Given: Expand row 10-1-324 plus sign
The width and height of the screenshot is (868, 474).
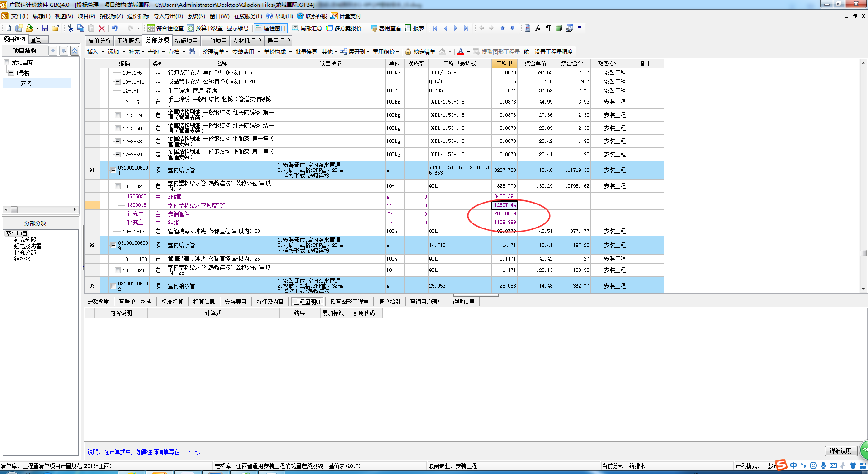Looking at the screenshot, I should pyautogui.click(x=118, y=270).
